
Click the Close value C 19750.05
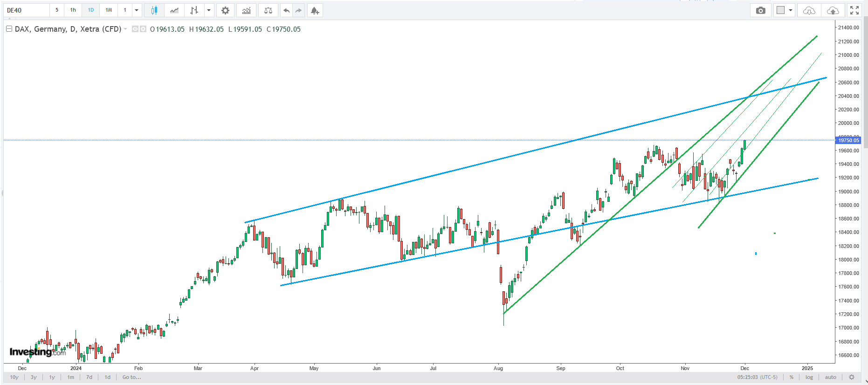283,29
